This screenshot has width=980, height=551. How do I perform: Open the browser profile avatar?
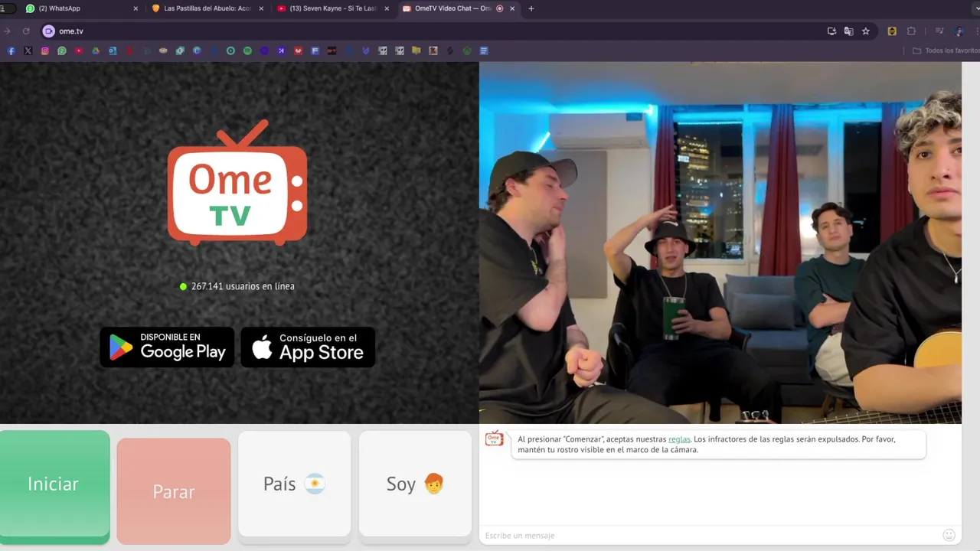tap(959, 31)
